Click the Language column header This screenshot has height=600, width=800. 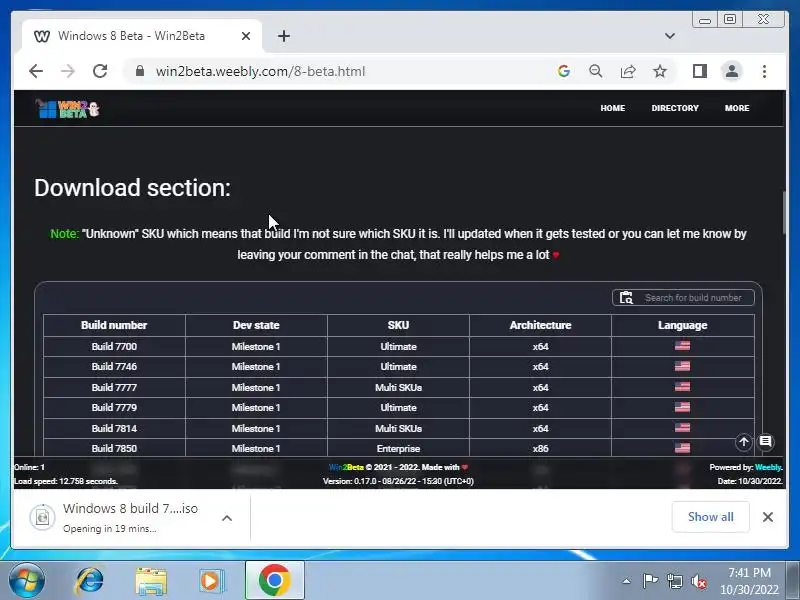683,325
